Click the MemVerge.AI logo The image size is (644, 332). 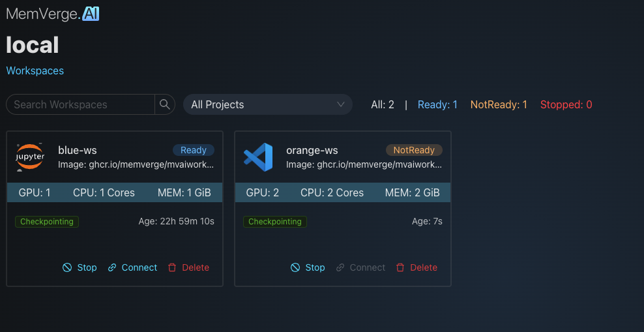pos(53,14)
